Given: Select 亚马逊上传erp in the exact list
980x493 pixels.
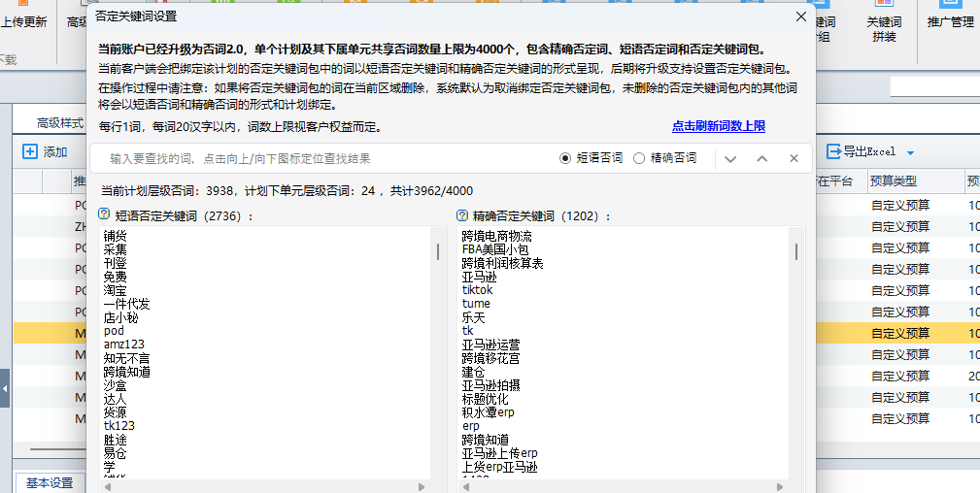Looking at the screenshot, I should pyautogui.click(x=499, y=453).
